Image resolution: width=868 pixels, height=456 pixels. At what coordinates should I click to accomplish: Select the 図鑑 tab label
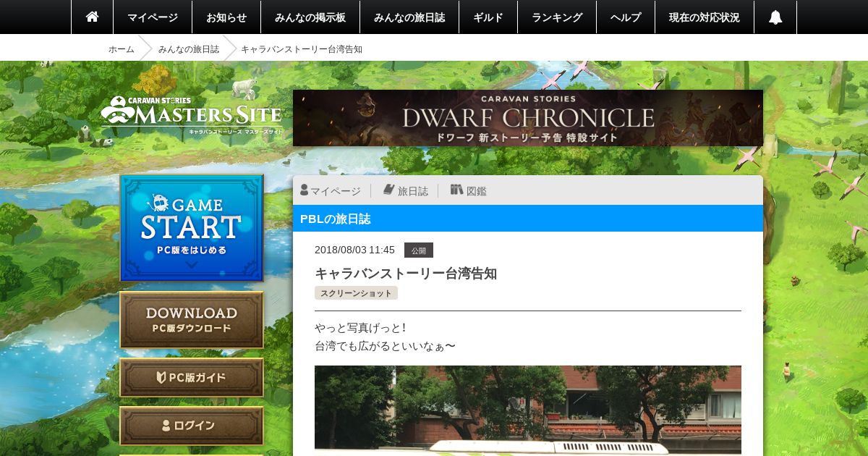click(x=477, y=191)
